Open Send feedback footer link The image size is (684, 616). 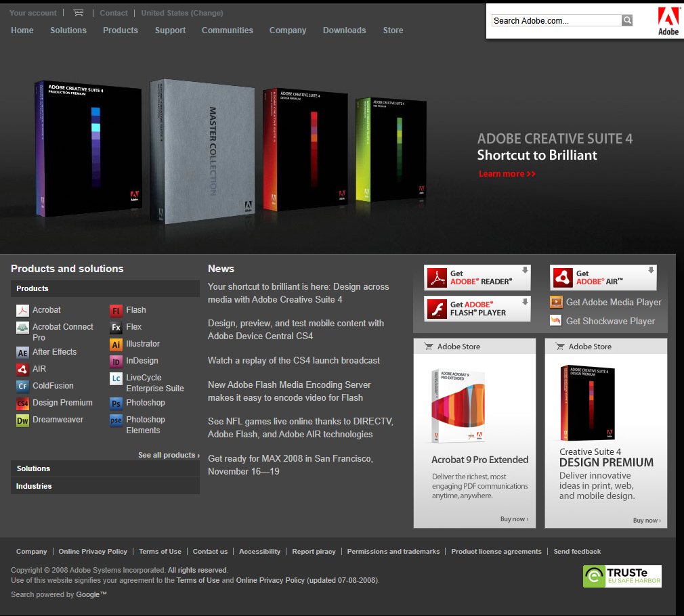[577, 552]
